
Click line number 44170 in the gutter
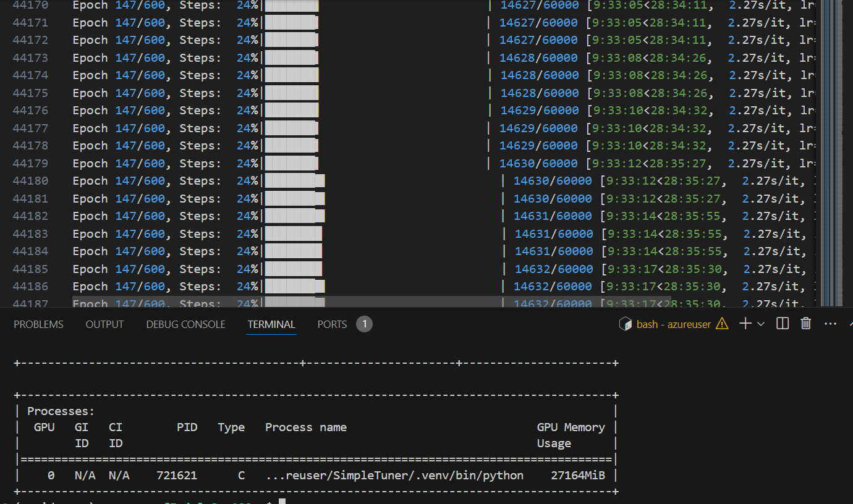[x=31, y=6]
